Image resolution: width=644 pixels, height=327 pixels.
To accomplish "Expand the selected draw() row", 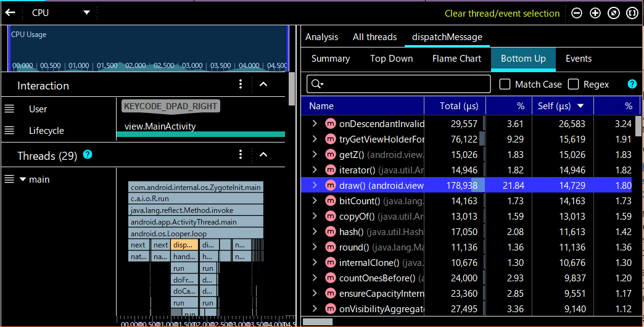I will (x=315, y=185).
